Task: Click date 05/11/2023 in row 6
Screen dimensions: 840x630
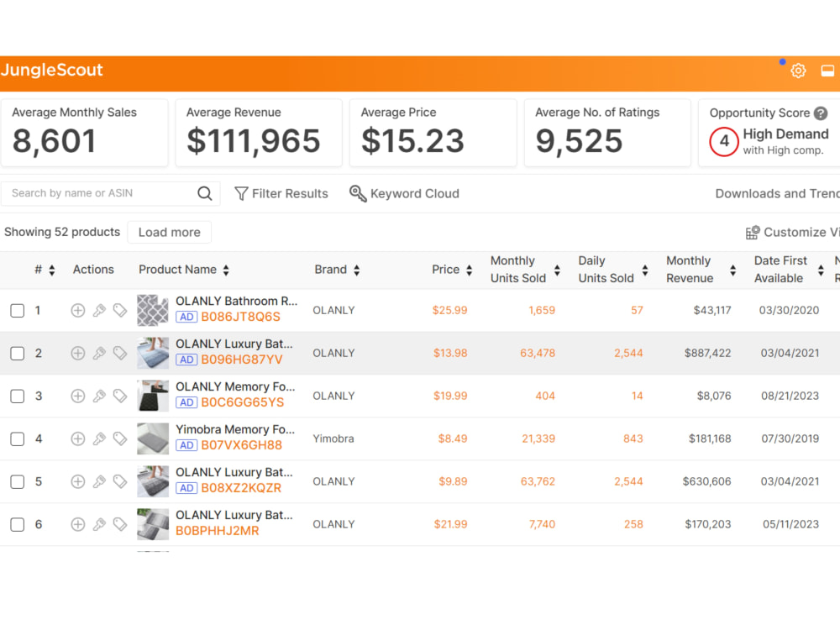Action: pyautogui.click(x=790, y=524)
